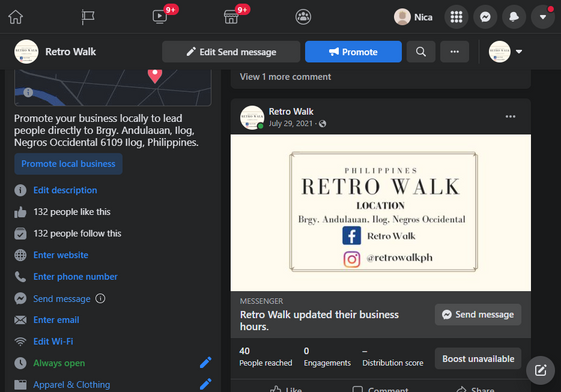Open Marketplace storefront icon
The image size is (561, 392).
[x=231, y=17]
